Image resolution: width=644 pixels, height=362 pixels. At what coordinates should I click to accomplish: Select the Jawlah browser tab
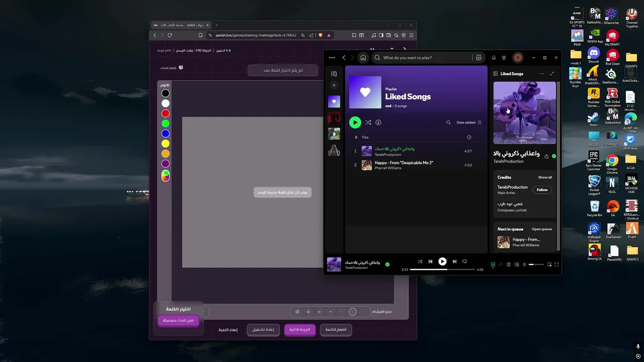[x=182, y=25]
